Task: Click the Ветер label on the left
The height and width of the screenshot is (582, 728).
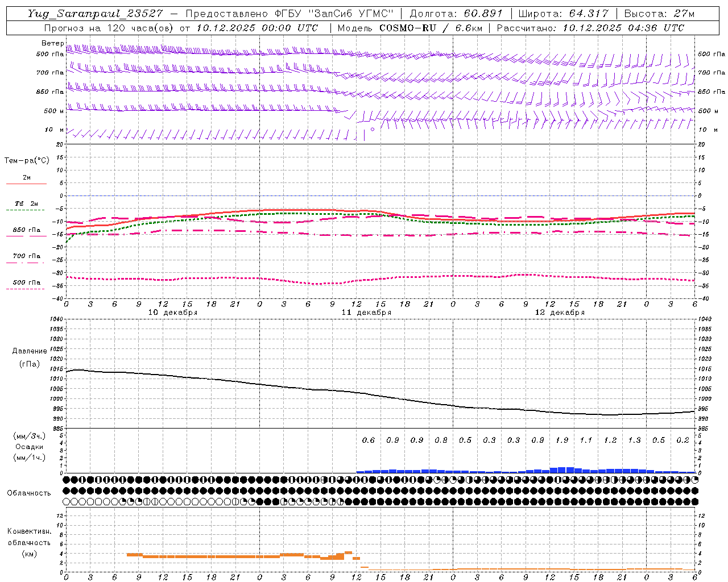Action: 52,43
